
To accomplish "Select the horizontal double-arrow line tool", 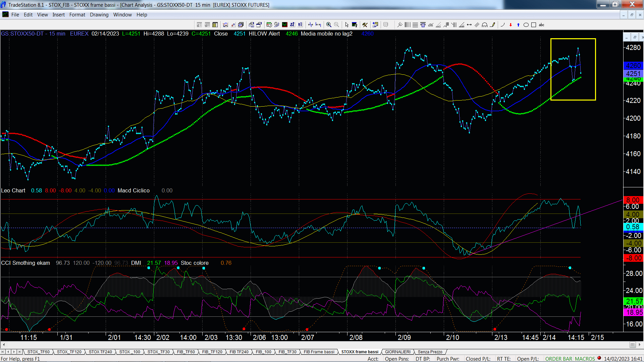I will pos(469,25).
